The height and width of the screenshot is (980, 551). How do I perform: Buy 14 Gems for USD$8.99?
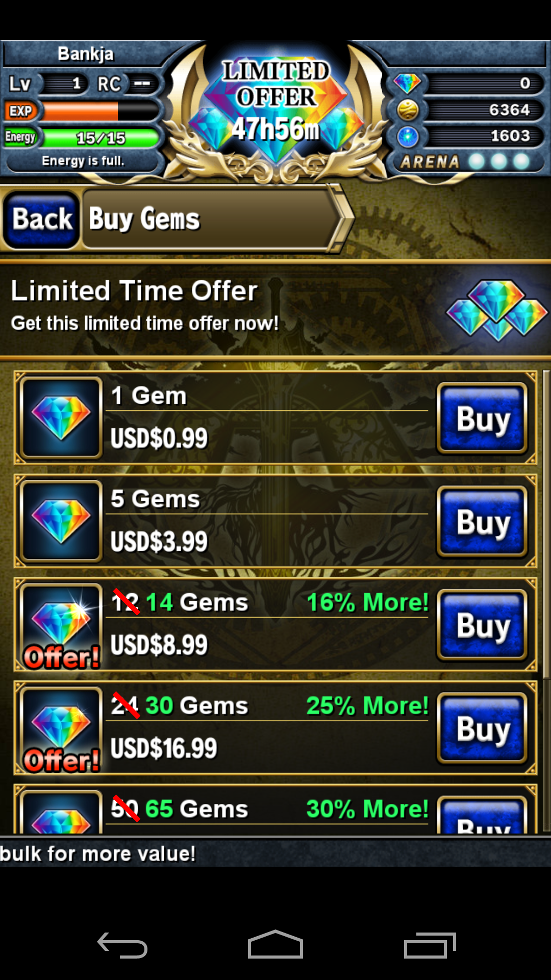(482, 625)
